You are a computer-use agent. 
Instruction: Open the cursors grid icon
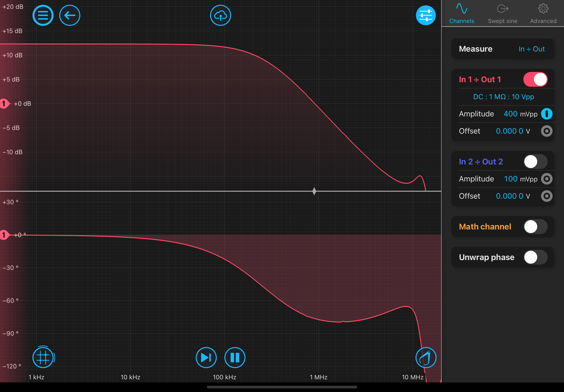43,357
